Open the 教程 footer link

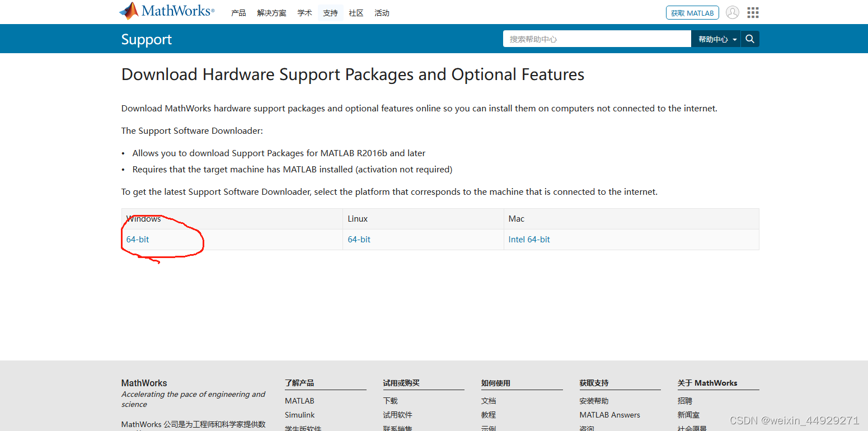coord(489,415)
